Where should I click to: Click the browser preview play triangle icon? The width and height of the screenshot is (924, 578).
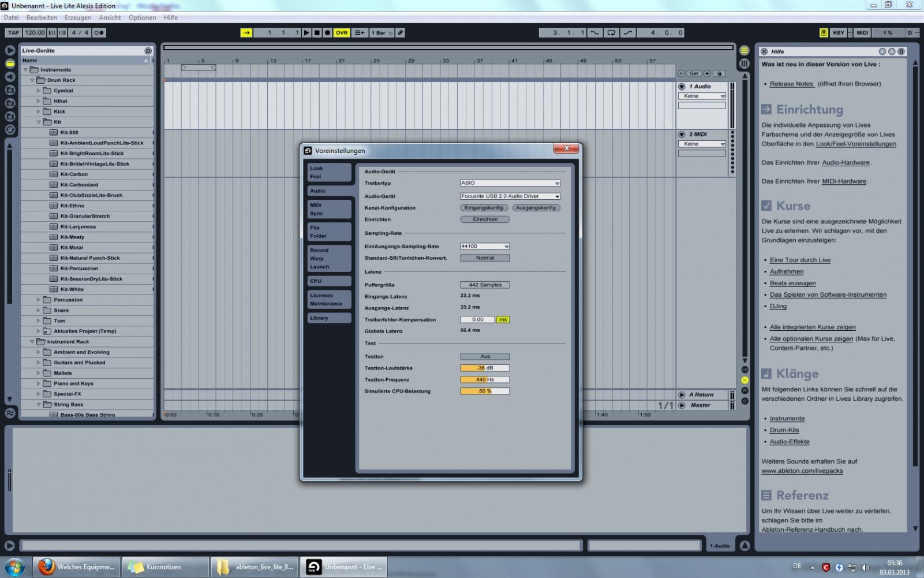pyautogui.click(x=10, y=51)
